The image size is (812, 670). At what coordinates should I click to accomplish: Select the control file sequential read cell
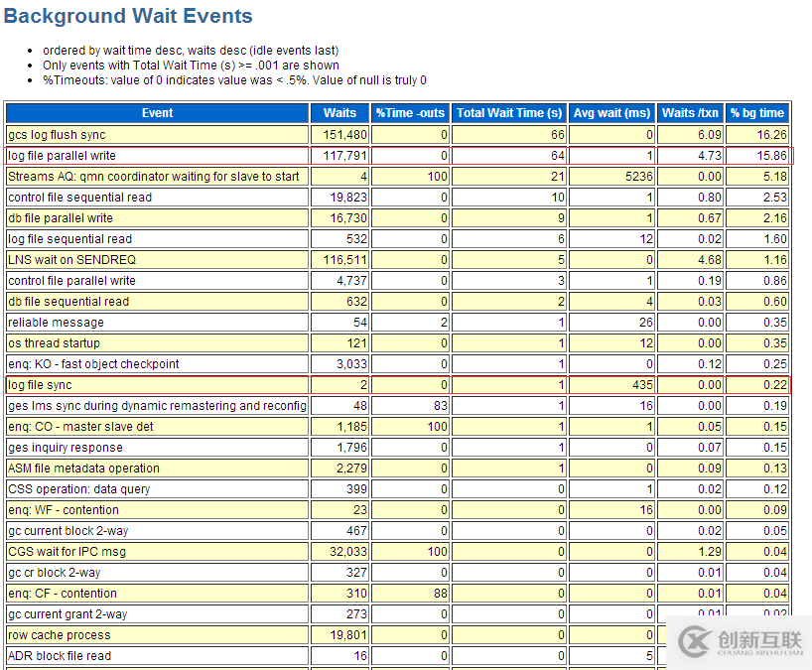tap(157, 198)
